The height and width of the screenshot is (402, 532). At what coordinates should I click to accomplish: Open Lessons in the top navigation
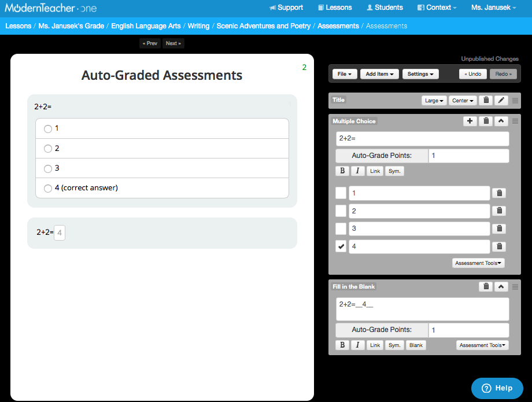point(335,8)
